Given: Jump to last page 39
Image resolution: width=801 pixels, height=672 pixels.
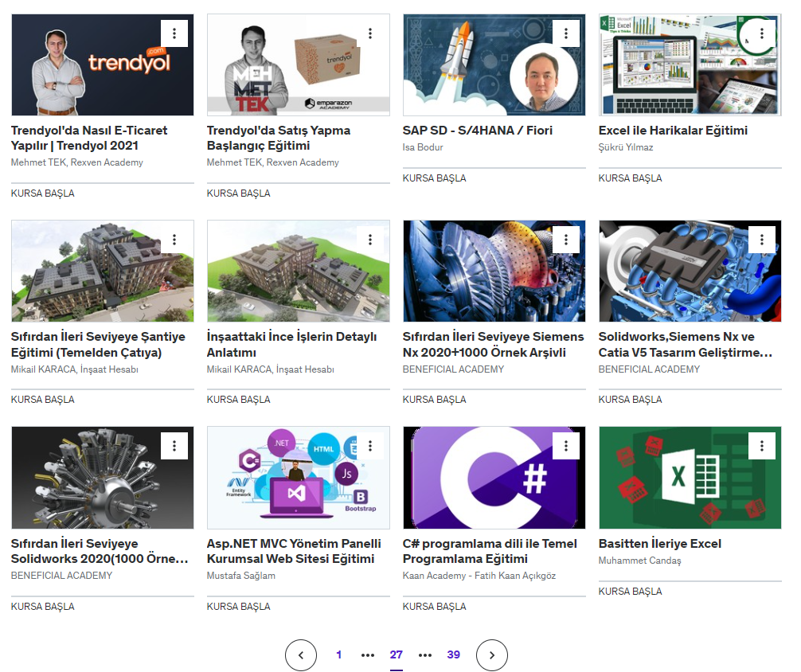Looking at the screenshot, I should [454, 654].
